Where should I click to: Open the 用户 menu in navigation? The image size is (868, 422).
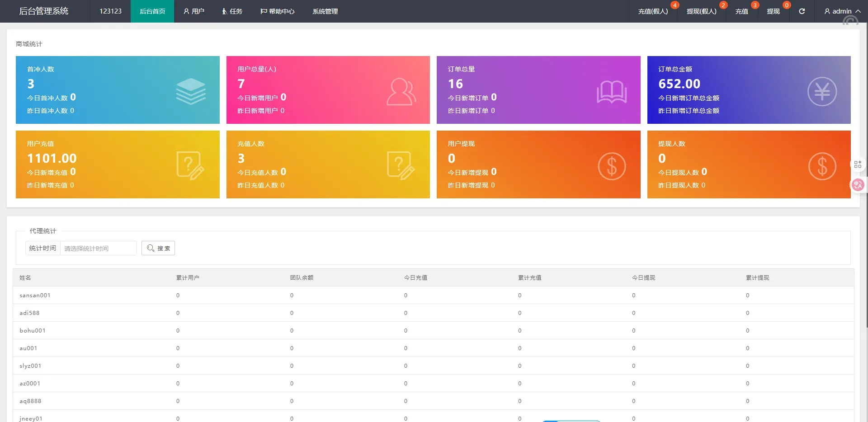[194, 11]
